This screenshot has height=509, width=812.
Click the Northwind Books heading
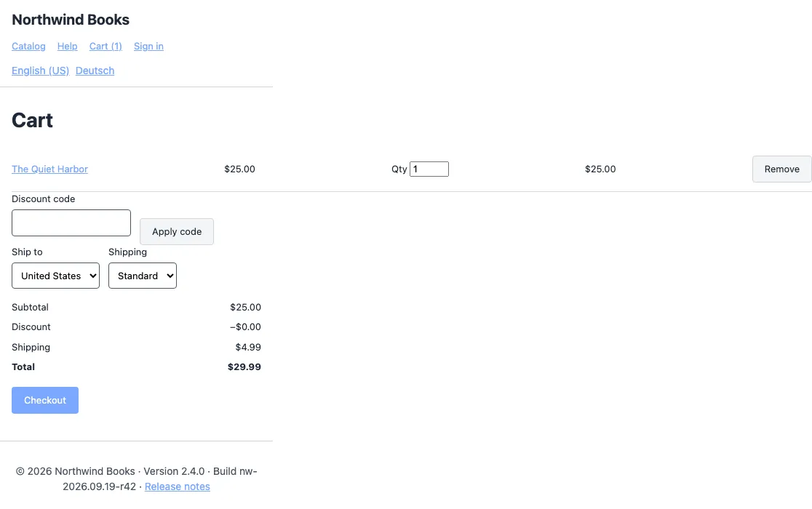click(x=71, y=20)
